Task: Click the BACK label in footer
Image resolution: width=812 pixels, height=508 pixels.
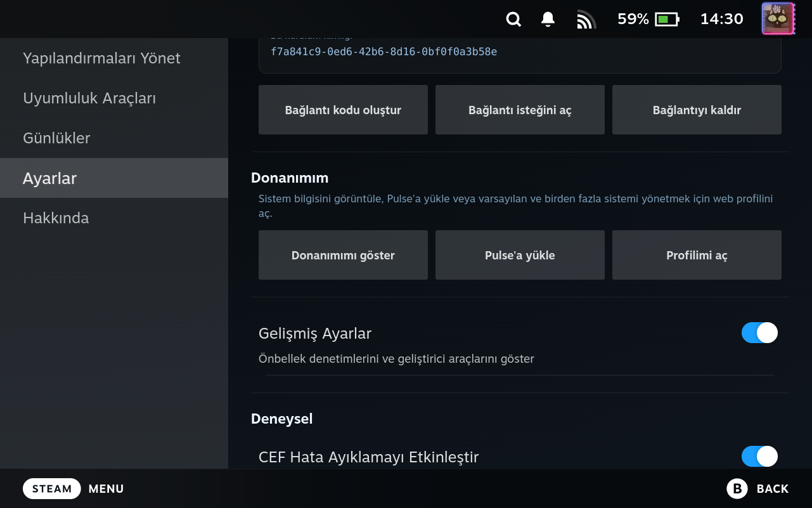Action: [773, 489]
